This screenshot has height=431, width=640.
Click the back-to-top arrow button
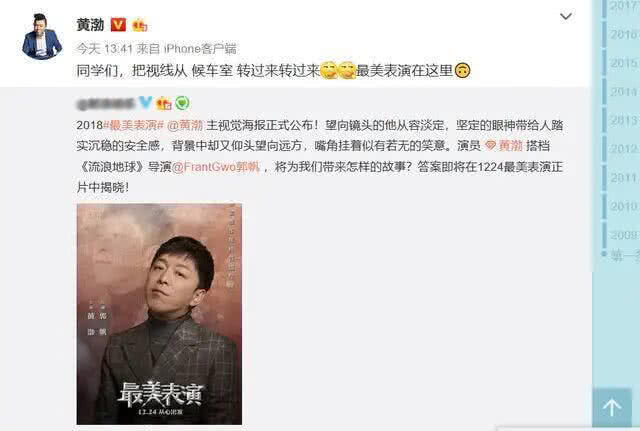(611, 407)
